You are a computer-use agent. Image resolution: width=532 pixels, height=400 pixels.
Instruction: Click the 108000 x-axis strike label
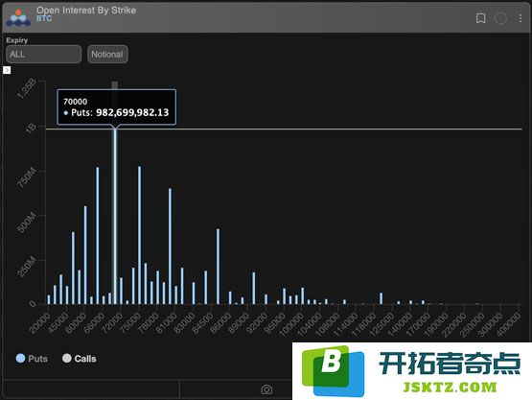[x=328, y=324]
